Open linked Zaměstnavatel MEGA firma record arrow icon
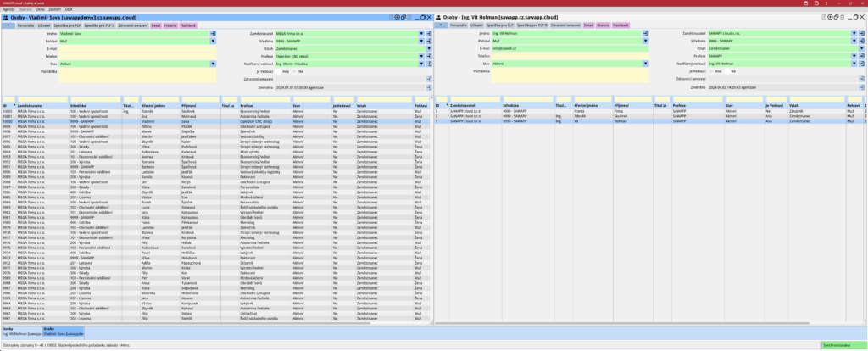The width and height of the screenshot is (868, 351). [427, 33]
